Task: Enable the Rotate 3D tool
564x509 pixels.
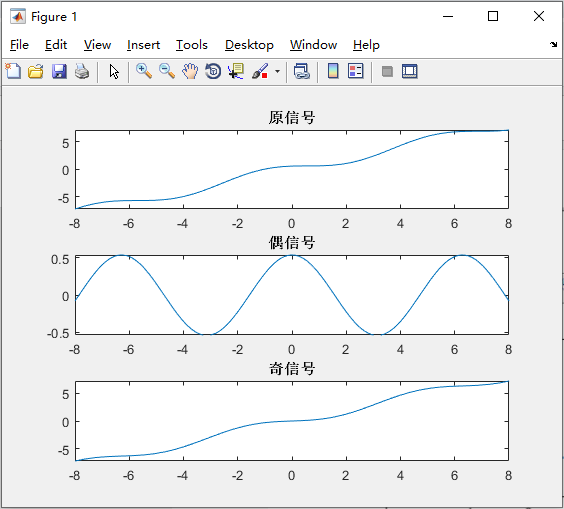Action: pyautogui.click(x=213, y=71)
